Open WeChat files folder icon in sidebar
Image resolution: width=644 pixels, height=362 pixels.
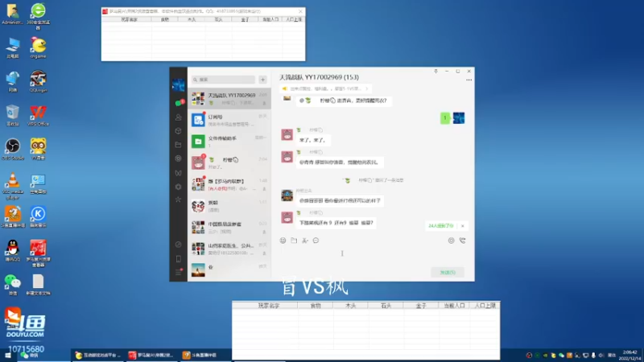click(178, 145)
